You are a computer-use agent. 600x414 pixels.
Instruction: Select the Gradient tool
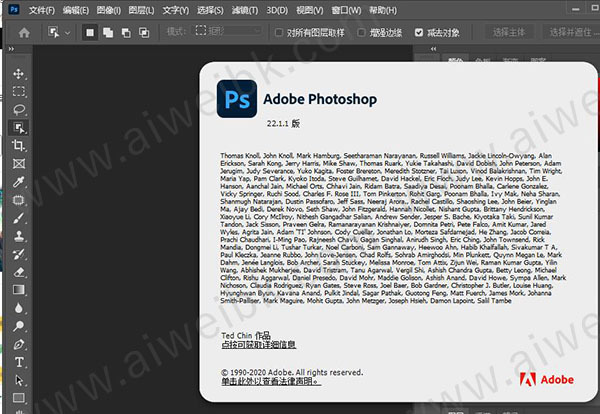[18, 290]
